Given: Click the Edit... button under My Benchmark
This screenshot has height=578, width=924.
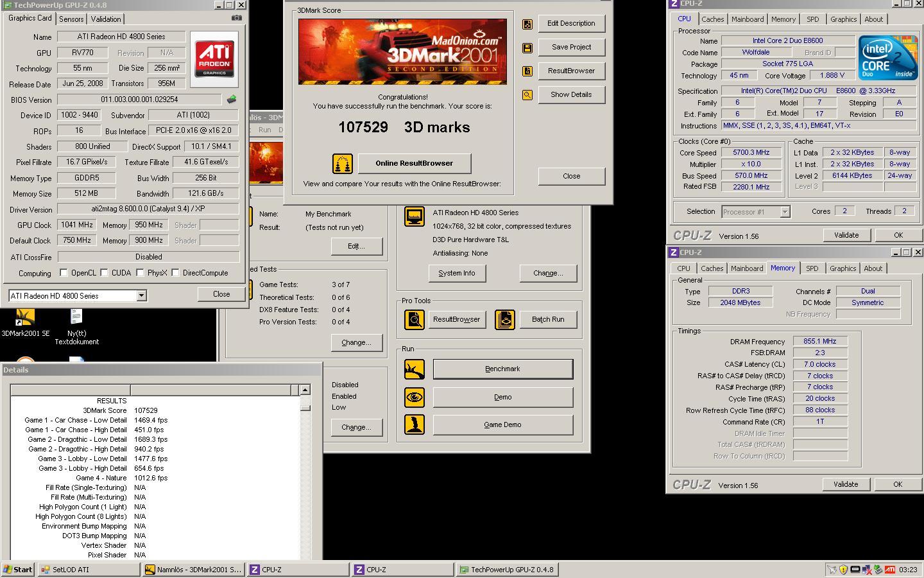Looking at the screenshot, I should [356, 246].
